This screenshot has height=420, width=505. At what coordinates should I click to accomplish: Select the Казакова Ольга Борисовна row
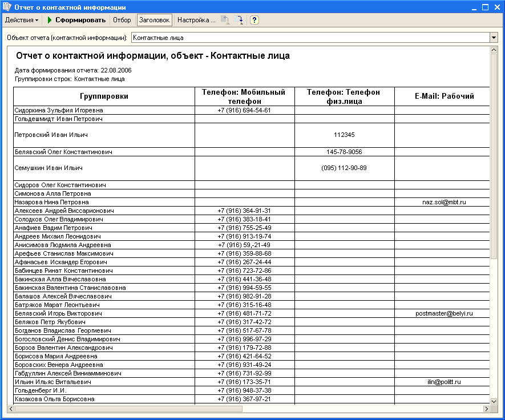point(55,399)
